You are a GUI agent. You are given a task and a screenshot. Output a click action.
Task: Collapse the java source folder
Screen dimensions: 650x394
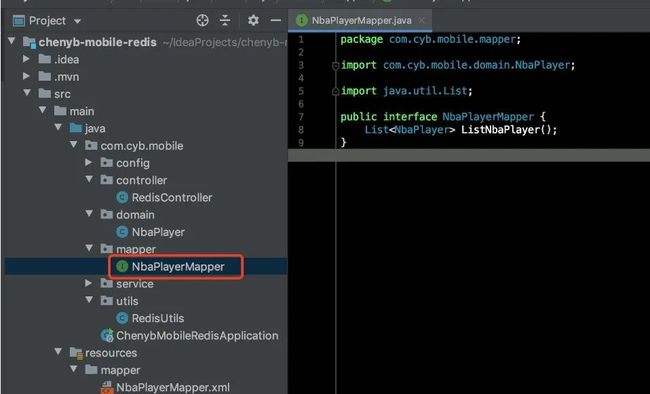click(58, 127)
